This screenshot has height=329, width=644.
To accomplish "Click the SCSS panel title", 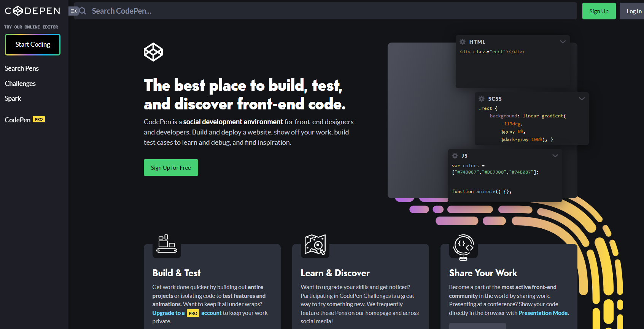I will (495, 99).
